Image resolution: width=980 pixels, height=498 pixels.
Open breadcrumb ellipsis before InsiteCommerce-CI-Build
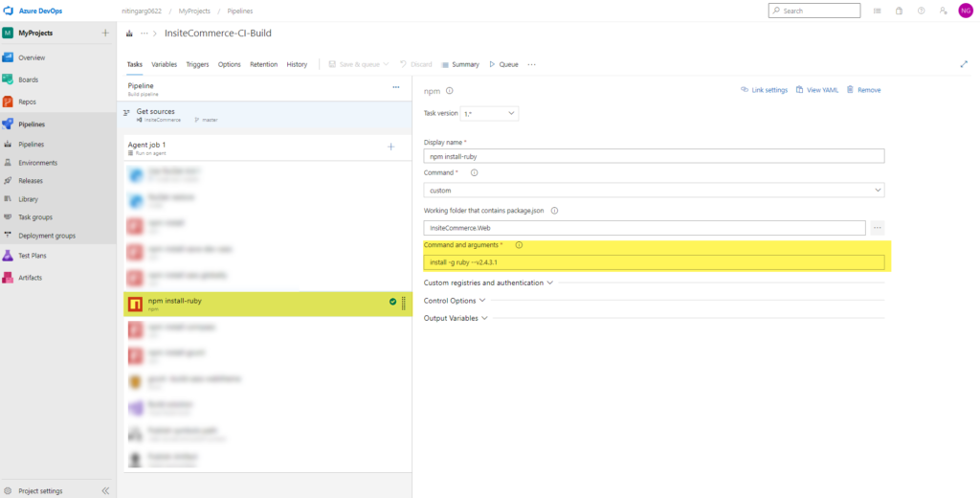(144, 34)
